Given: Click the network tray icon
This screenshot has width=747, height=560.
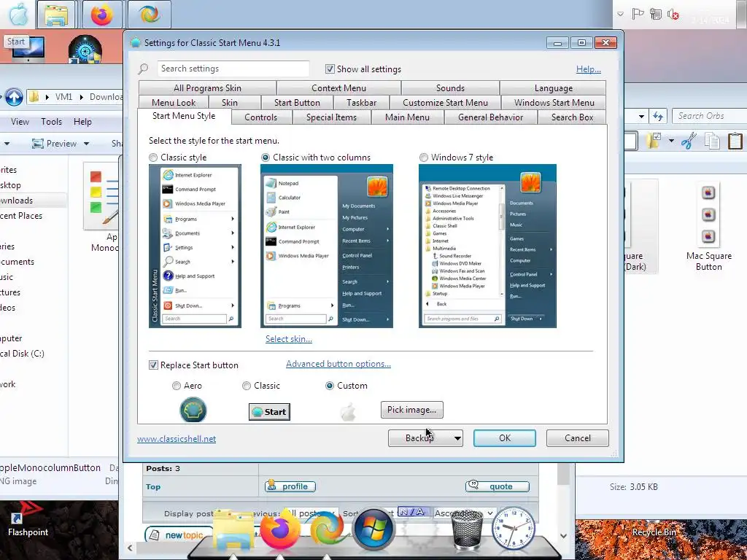Looking at the screenshot, I should point(656,15).
